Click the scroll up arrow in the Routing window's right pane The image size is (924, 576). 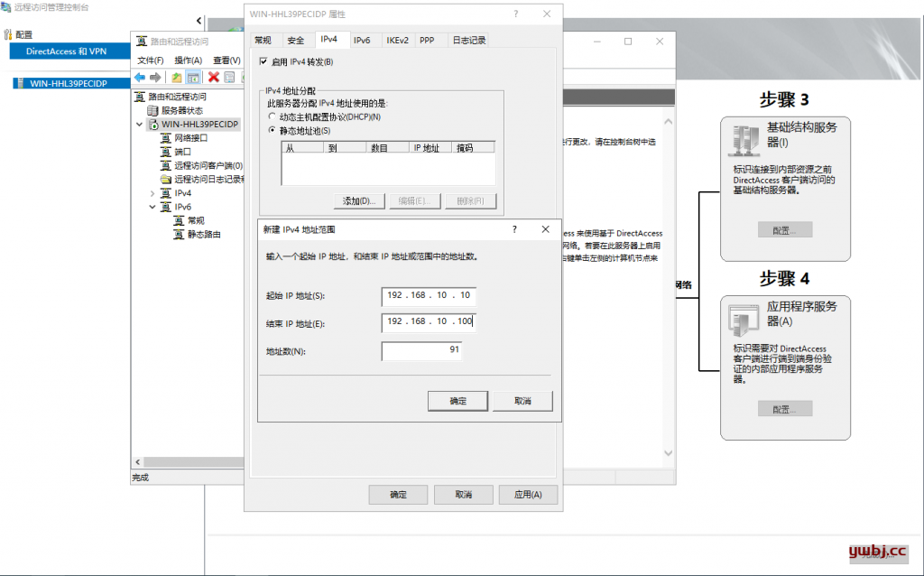(669, 122)
